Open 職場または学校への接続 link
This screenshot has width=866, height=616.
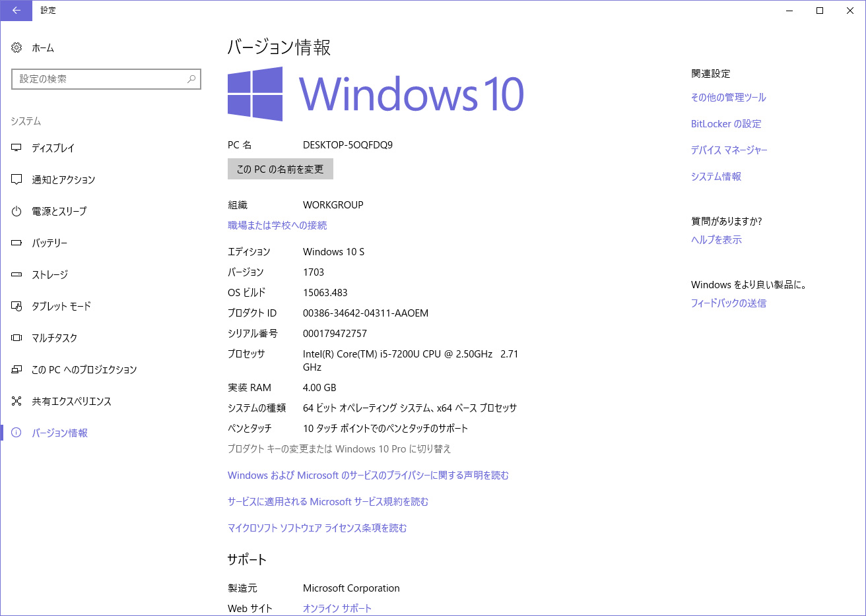pos(277,225)
